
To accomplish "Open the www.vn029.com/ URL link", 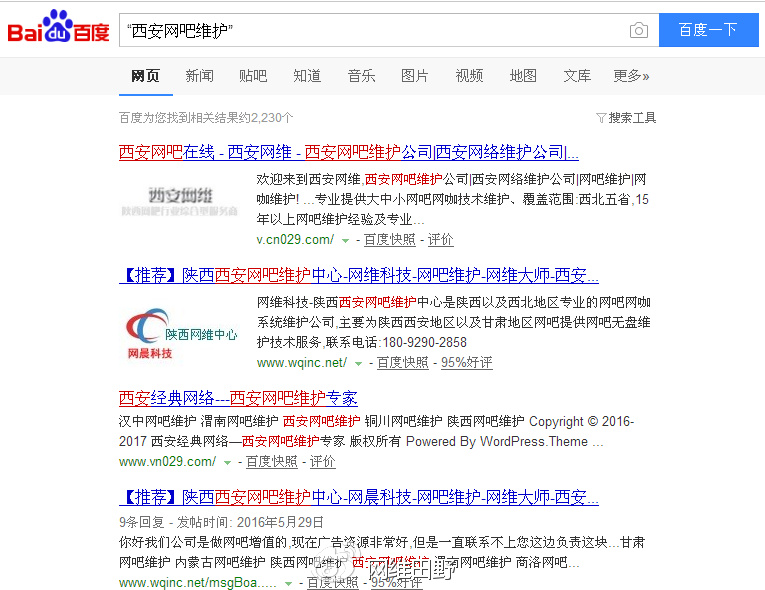I will (x=167, y=462).
